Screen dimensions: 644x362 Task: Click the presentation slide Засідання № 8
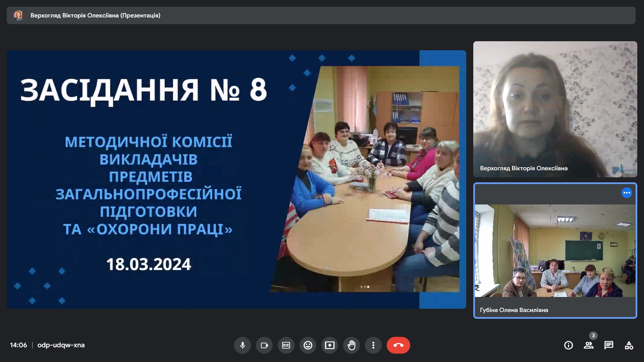[236, 179]
